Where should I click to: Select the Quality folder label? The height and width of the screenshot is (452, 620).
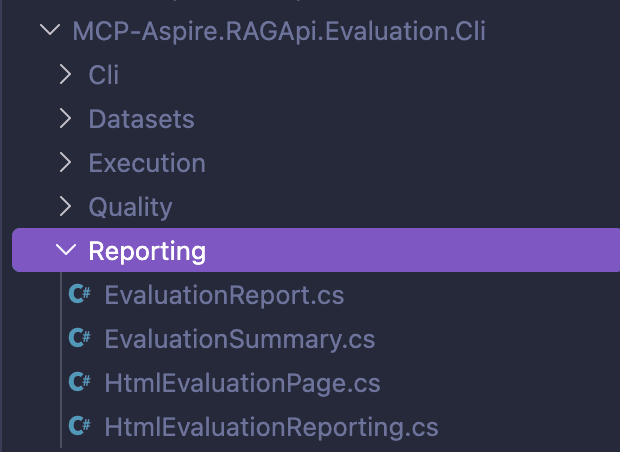click(x=130, y=207)
